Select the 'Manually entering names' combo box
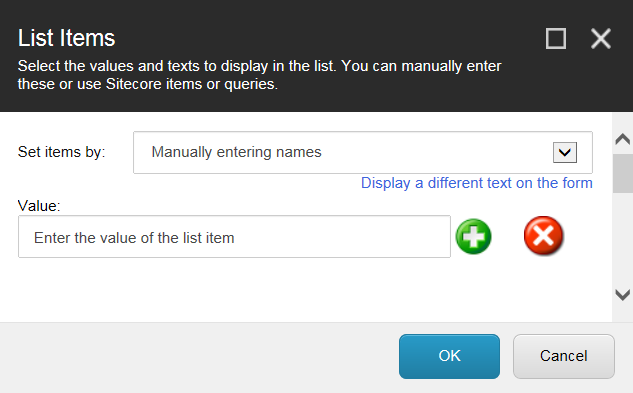The width and height of the screenshot is (633, 393). [363, 152]
